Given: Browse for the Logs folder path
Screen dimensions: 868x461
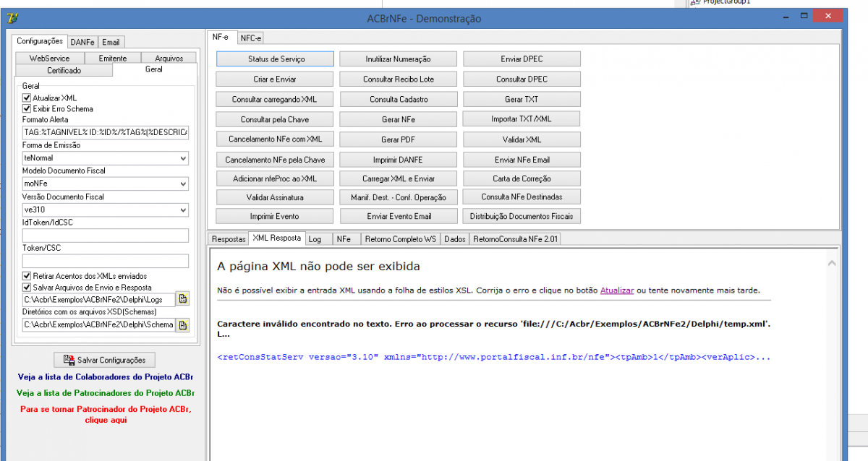Looking at the screenshot, I should pyautogui.click(x=183, y=299).
